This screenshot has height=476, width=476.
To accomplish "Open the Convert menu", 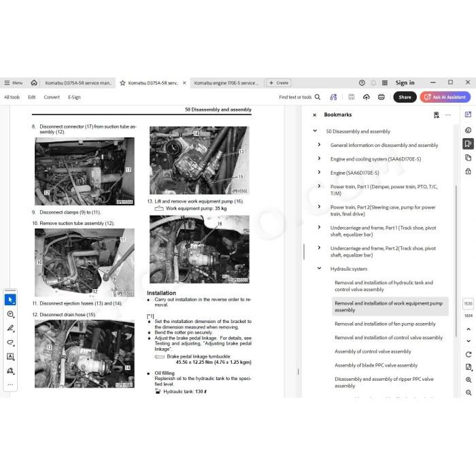I will (52, 97).
